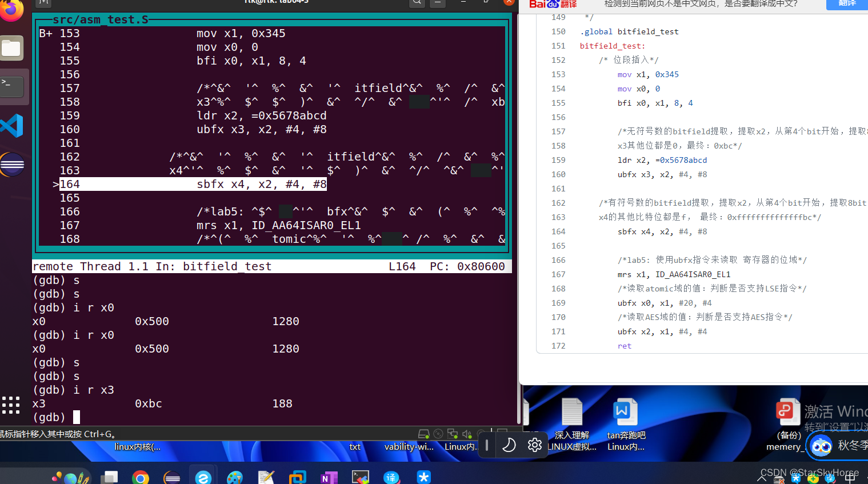The width and height of the screenshot is (868, 484).
Task: Click x0 value 0x500 first output line
Action: [152, 321]
